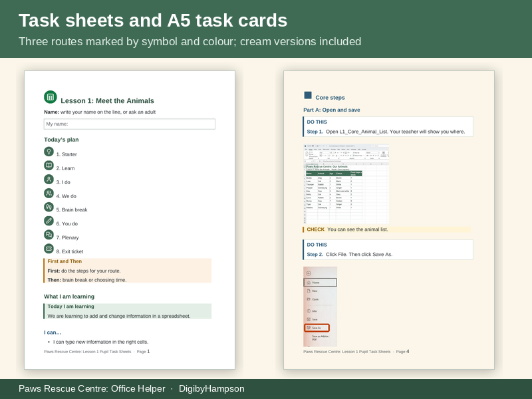Click the single person icon for I do
The width and height of the screenshot is (532, 399).
pos(49,179)
